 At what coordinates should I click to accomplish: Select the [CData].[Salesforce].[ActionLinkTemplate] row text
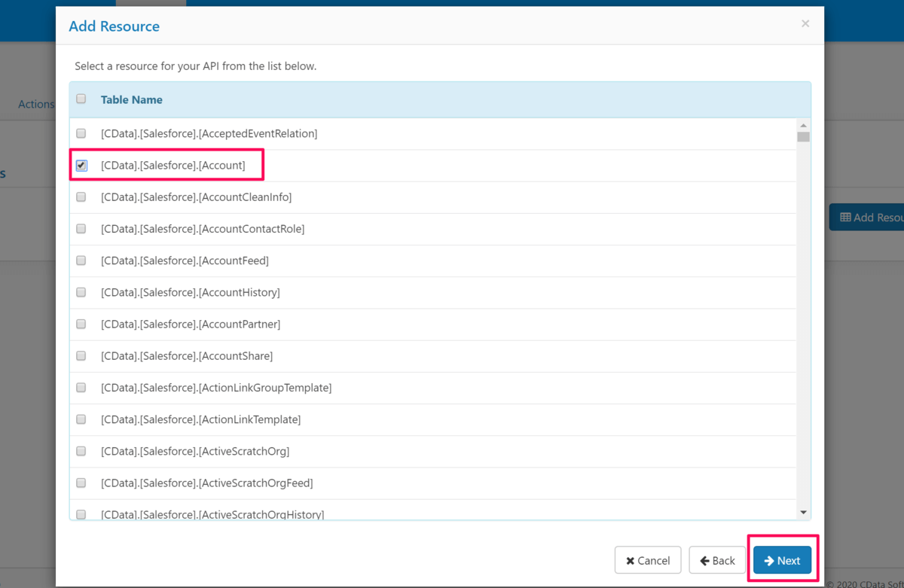[201, 419]
